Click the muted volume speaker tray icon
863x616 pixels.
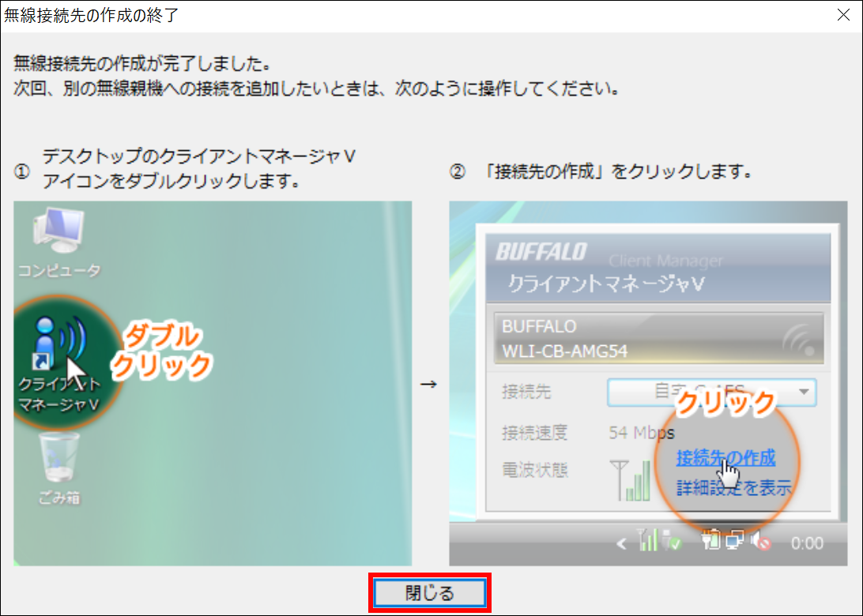[761, 542]
